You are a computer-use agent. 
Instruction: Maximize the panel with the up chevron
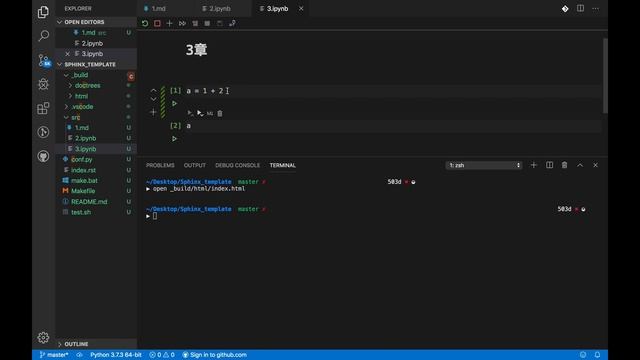point(580,165)
